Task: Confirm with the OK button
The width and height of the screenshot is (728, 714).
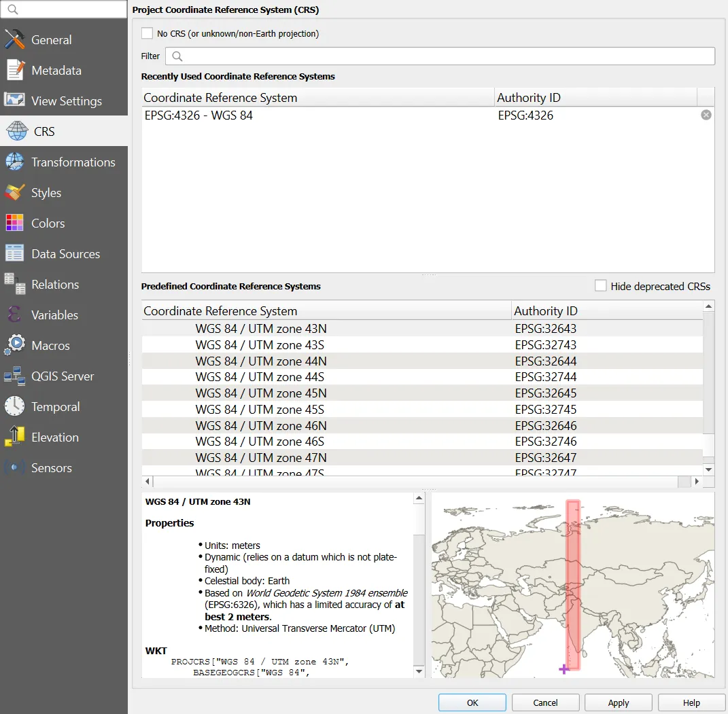Action: [472, 702]
